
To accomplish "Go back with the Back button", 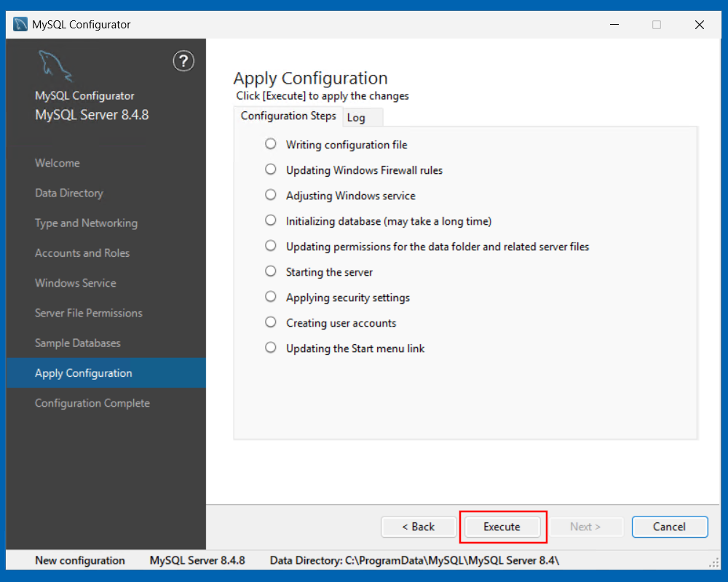I will point(419,527).
